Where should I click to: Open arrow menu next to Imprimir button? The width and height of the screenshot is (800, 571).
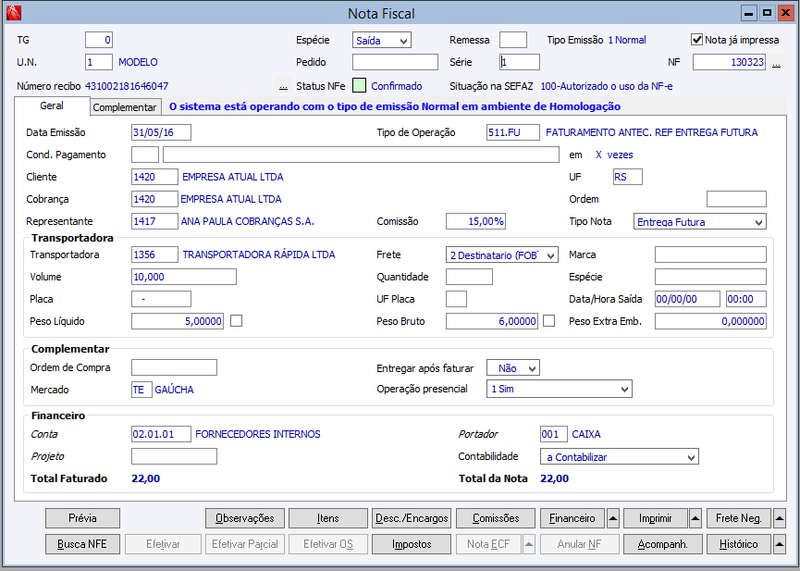(695, 518)
